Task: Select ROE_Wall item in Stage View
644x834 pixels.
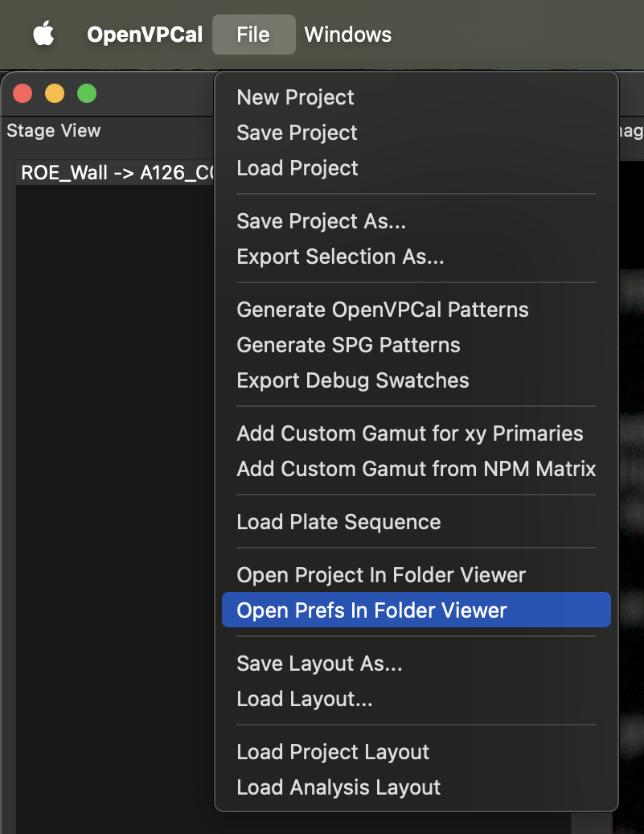Action: (115, 172)
